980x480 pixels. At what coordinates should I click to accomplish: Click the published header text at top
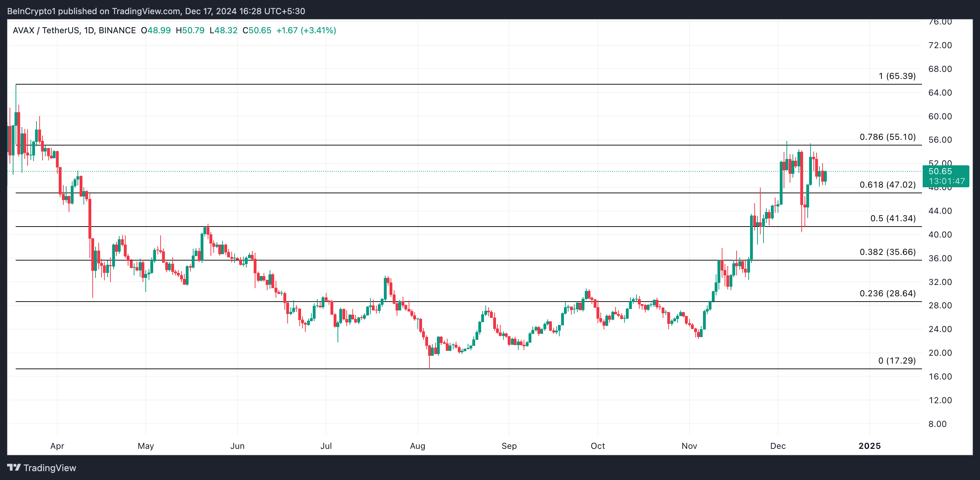[x=156, y=11]
